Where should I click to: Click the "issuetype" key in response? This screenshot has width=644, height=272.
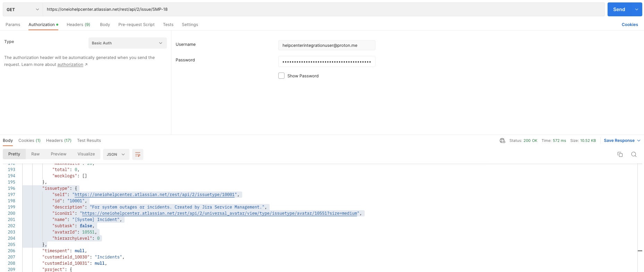coord(56,188)
